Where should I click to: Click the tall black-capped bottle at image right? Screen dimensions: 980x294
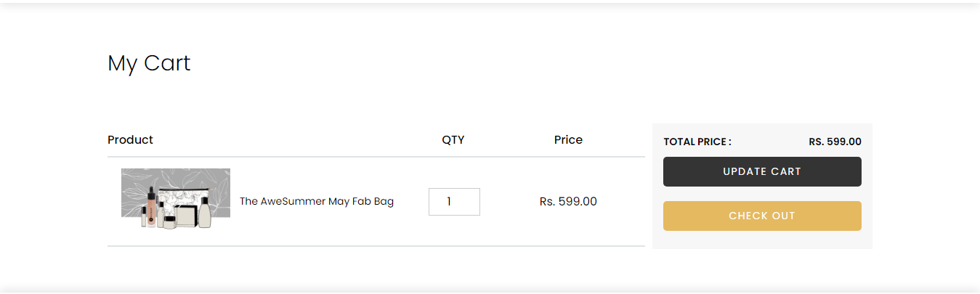coord(204,213)
